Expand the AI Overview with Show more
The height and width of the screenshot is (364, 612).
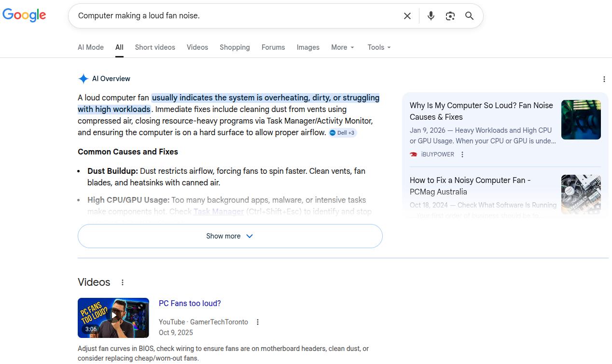click(230, 236)
